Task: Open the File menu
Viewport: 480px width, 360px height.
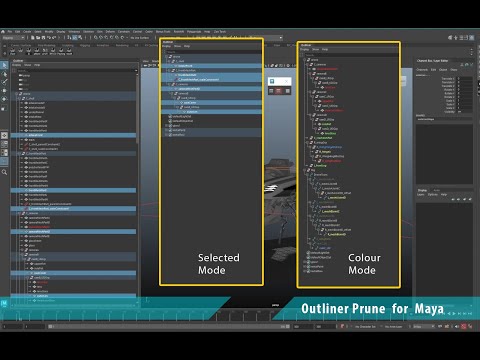Action: 10,32
